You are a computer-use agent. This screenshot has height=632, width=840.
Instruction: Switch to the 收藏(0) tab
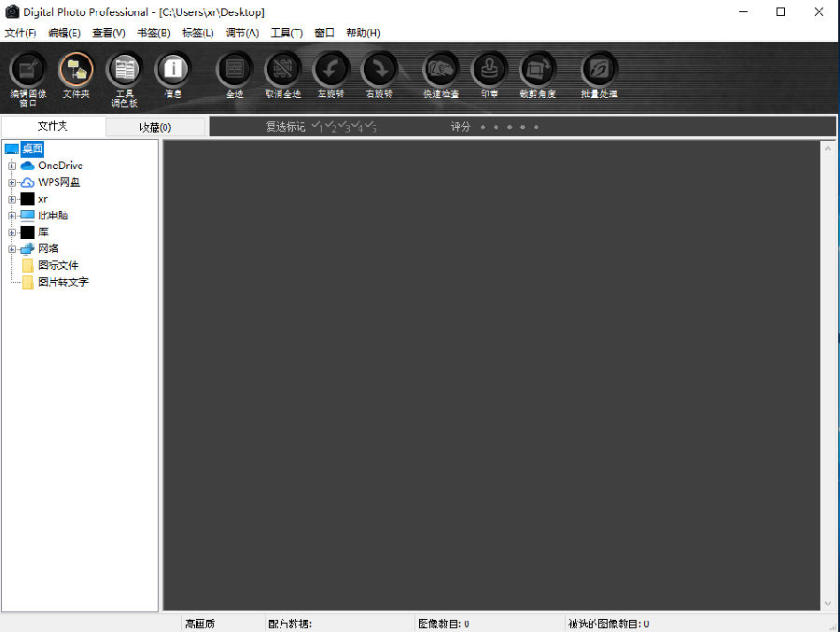click(x=155, y=127)
